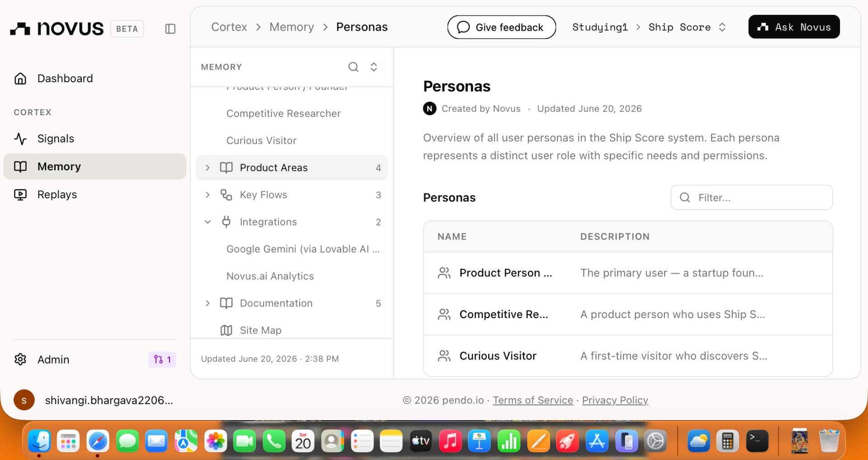Open Site Map in memory tree
Viewport: 868px width, 460px height.
point(260,330)
